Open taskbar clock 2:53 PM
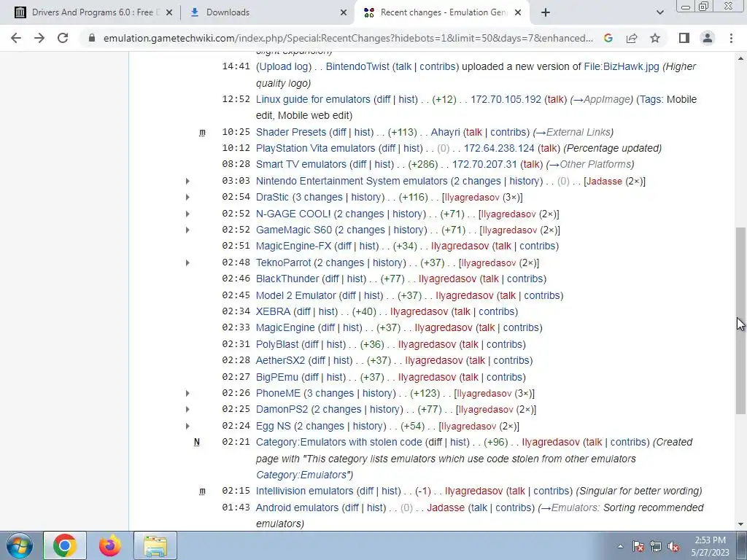 coord(710,546)
